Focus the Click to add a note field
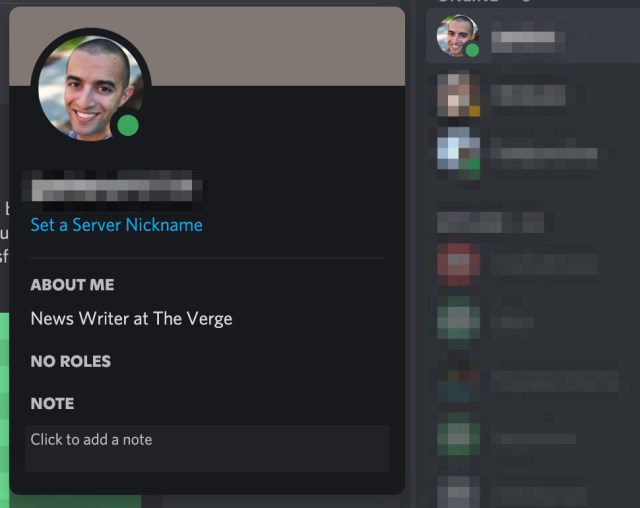This screenshot has height=508, width=640. coord(207,448)
